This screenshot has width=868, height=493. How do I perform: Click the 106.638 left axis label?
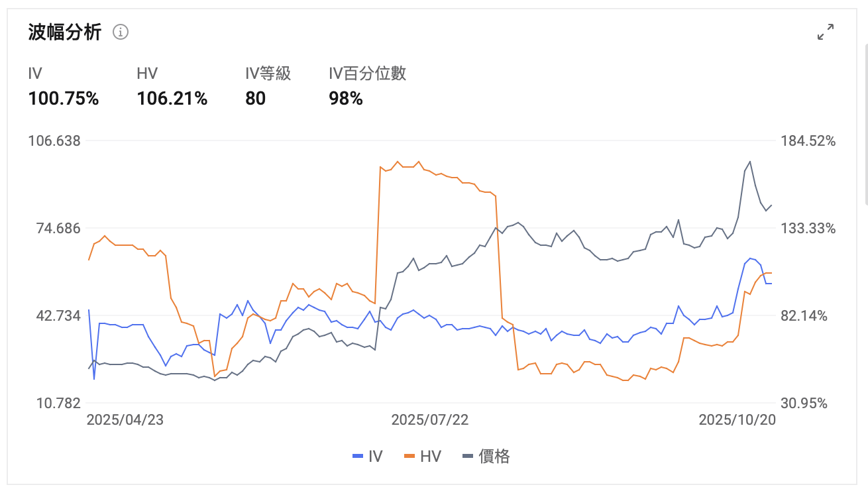(54, 140)
